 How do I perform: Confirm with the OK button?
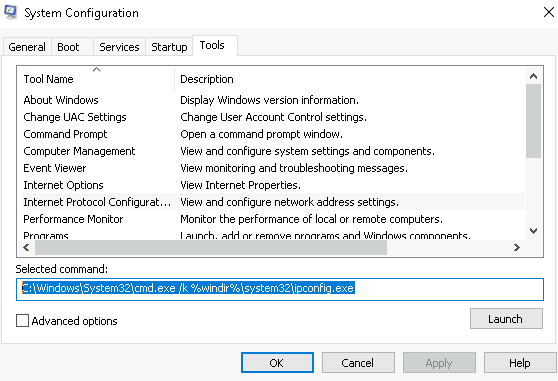277,363
